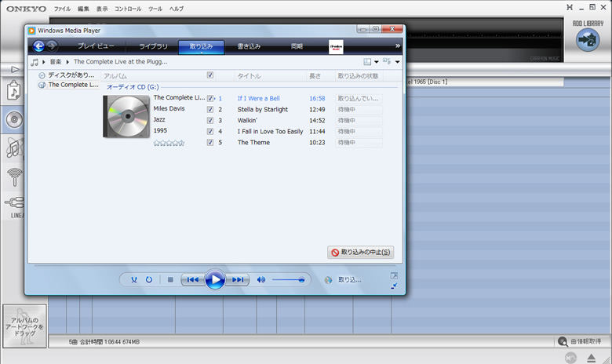Viewport: 612px width, 364px height.
Task: Switch to full screen view icon
Action: click(394, 276)
